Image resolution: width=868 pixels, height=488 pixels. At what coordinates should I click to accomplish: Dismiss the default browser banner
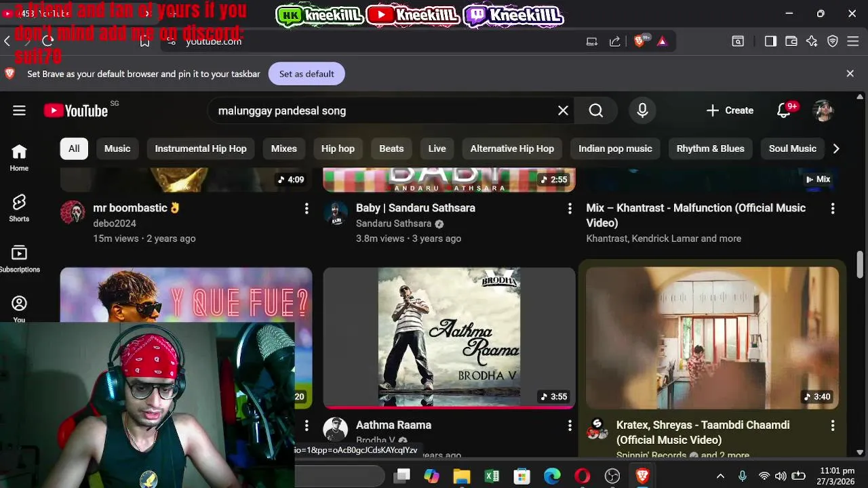(x=850, y=73)
